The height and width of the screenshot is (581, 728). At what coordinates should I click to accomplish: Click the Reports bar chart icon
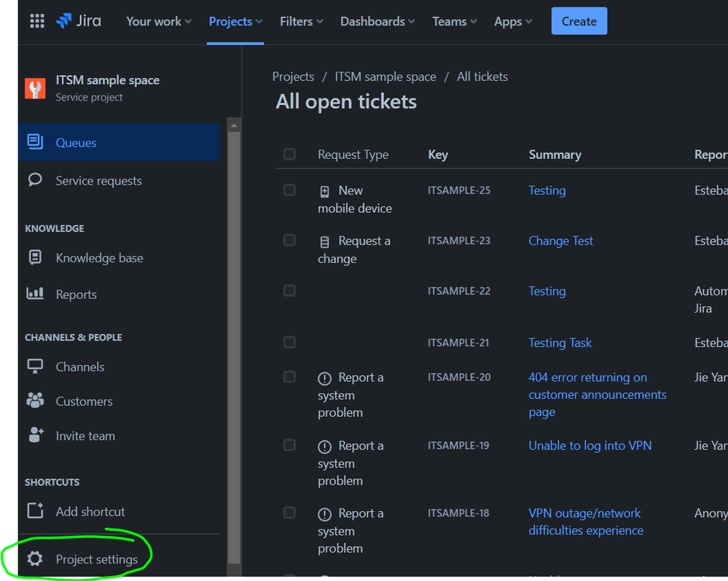[35, 294]
